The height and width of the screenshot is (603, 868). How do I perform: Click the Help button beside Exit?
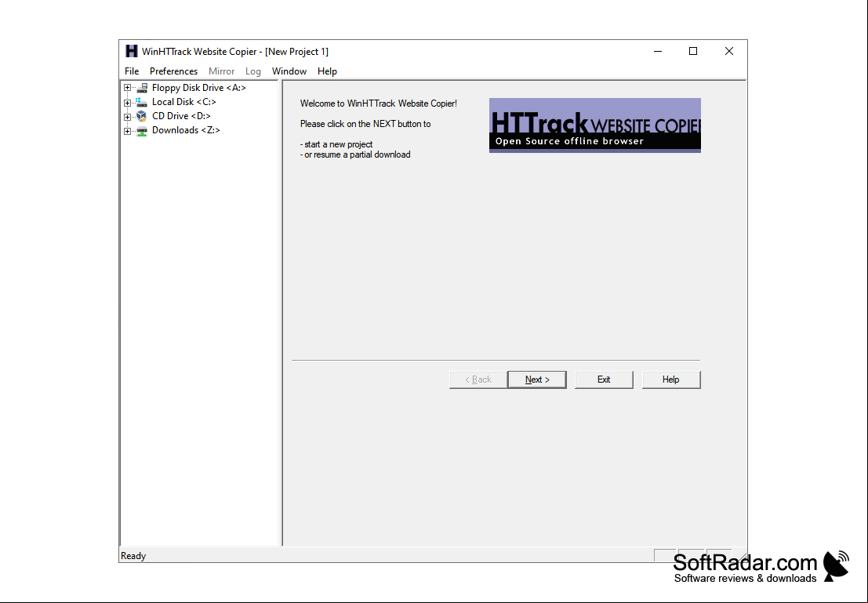click(671, 380)
